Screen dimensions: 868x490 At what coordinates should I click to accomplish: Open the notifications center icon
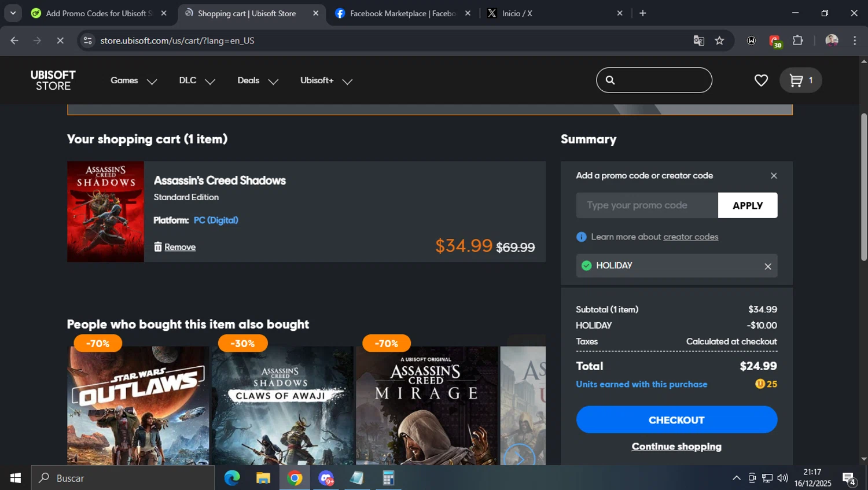[x=849, y=478]
